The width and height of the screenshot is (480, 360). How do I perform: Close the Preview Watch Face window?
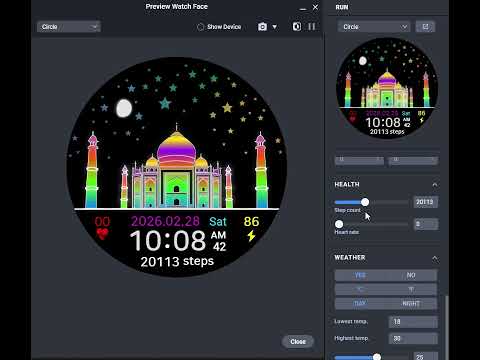coord(315,7)
